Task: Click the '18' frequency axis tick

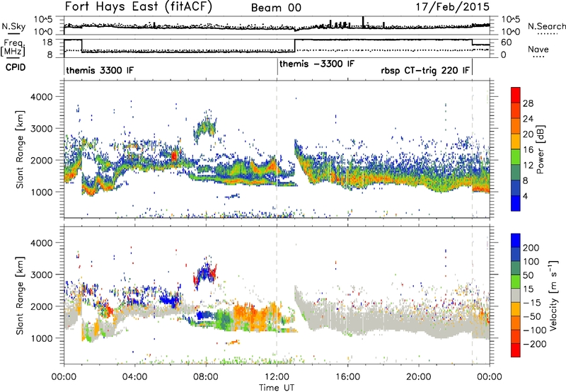Action: click(47, 42)
